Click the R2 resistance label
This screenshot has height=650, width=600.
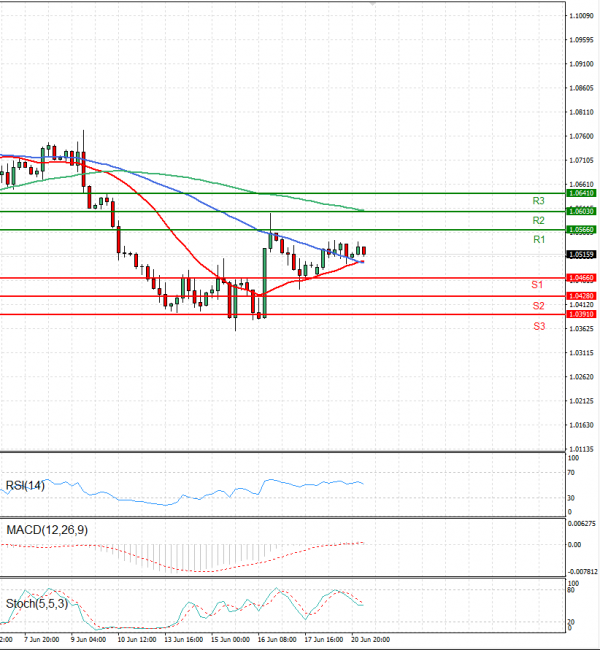coord(538,221)
